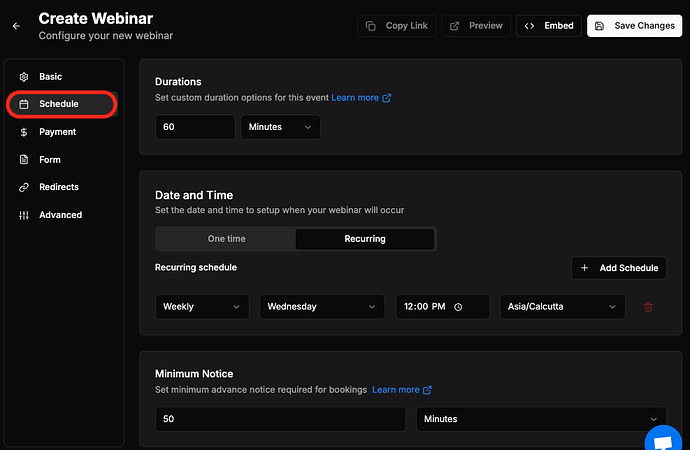Click the clock icon in the time field
The height and width of the screenshot is (450, 690).
458,307
